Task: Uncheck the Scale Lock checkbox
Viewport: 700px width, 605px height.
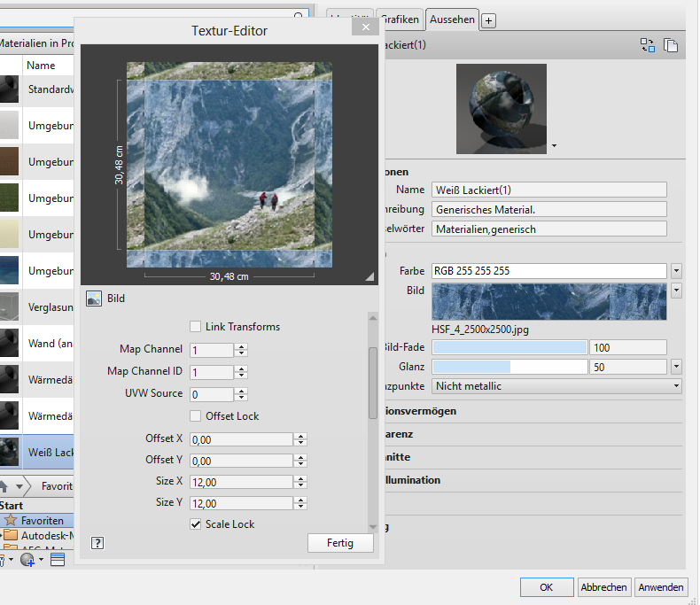Action: (195, 524)
